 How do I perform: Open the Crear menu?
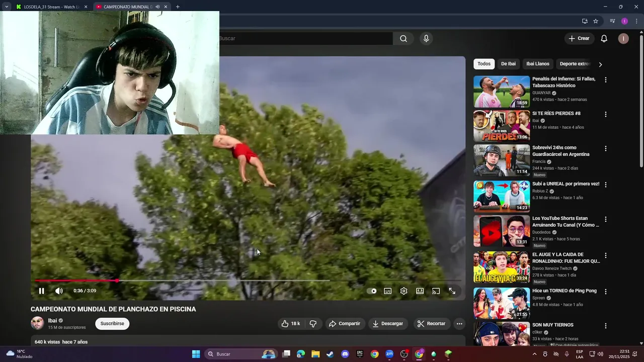(x=579, y=38)
